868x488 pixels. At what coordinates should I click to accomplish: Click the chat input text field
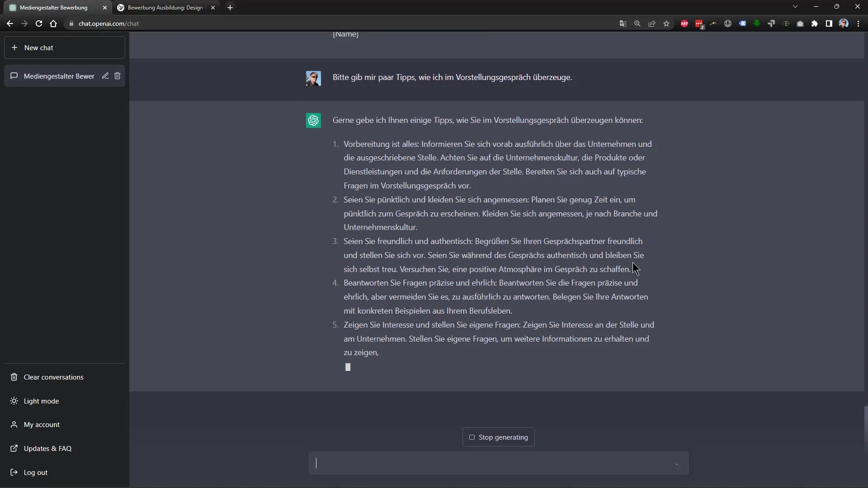pos(498,464)
